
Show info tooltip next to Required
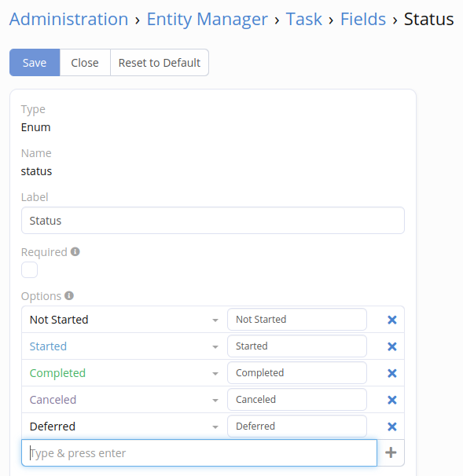[75, 251]
